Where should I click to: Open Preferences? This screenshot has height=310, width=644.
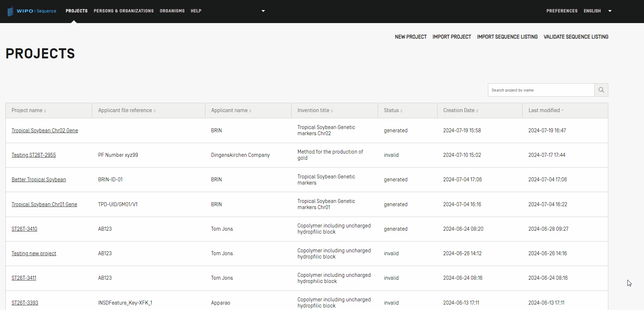click(x=561, y=11)
